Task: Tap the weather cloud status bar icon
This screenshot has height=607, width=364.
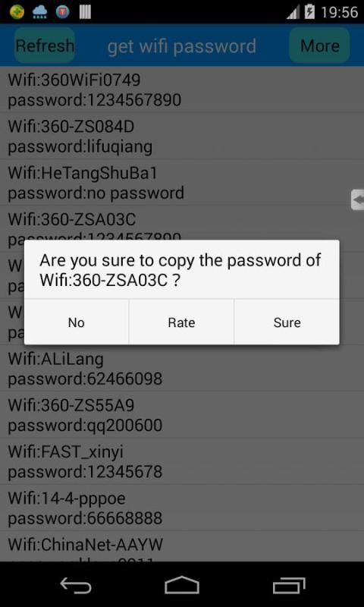Action: (x=39, y=12)
